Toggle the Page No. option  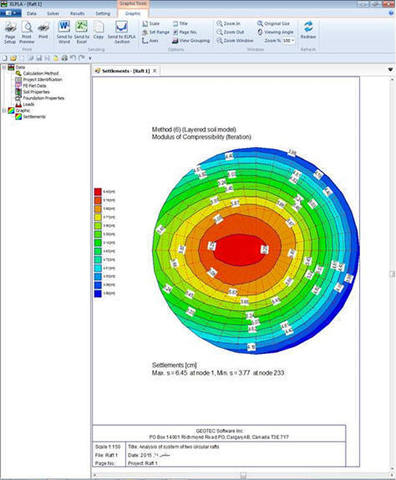[x=185, y=32]
